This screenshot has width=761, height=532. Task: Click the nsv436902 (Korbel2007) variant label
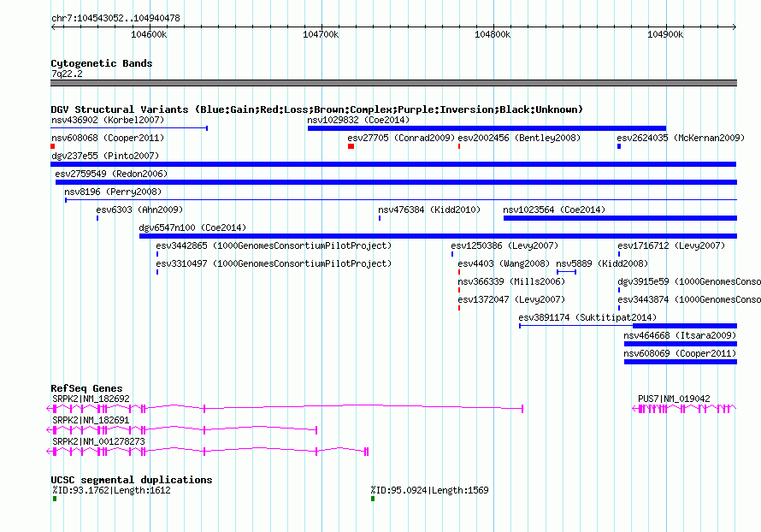[x=108, y=120]
